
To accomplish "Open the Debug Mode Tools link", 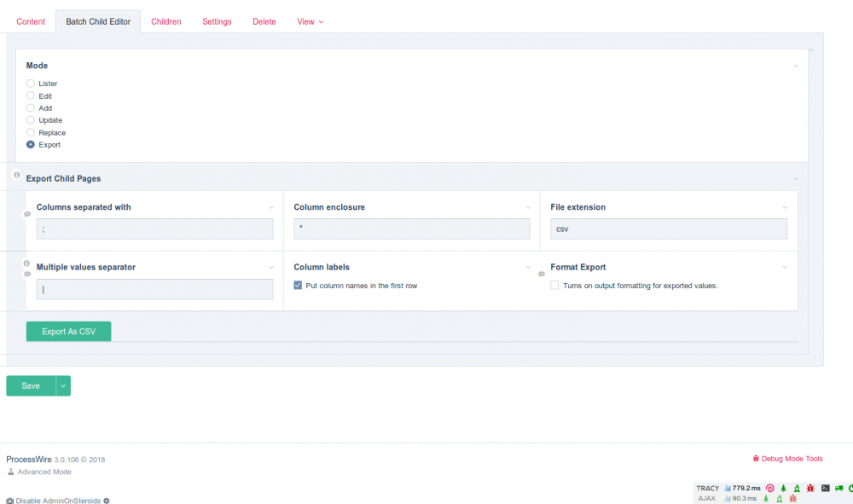I will [x=792, y=459].
